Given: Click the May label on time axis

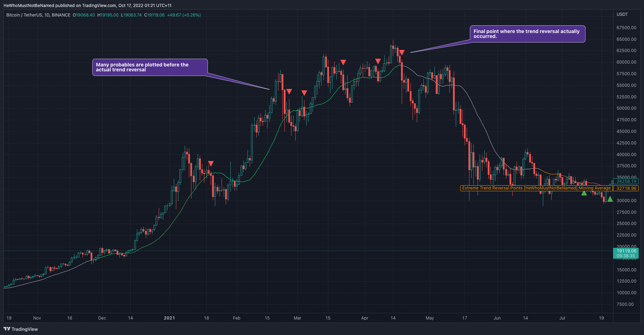Looking at the screenshot, I should tap(430, 318).
